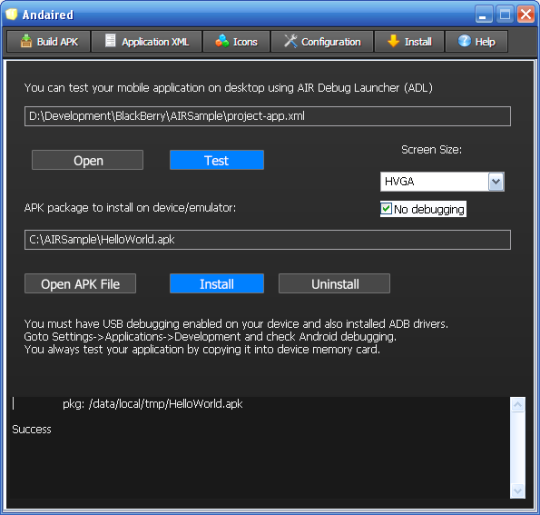Click the Open APK File button
The image size is (540, 515).
pos(80,284)
